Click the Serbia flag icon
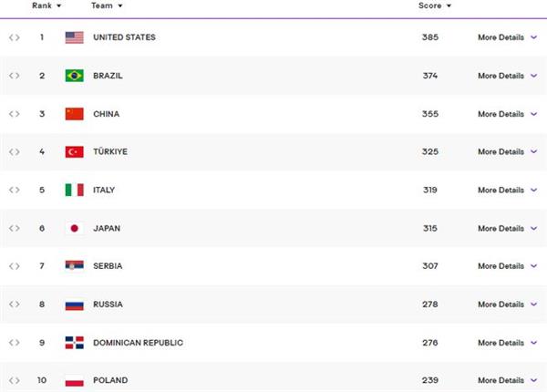This screenshot has height=392, width=547. coord(75,266)
